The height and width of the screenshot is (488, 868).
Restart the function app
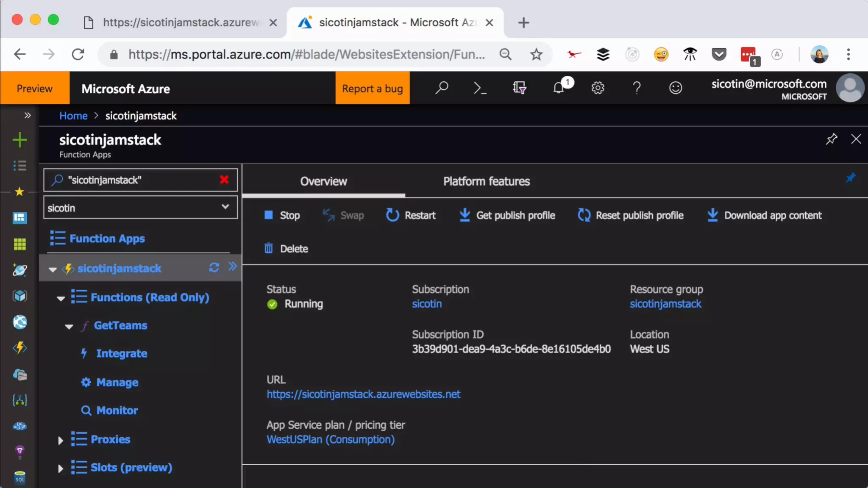pyautogui.click(x=411, y=215)
